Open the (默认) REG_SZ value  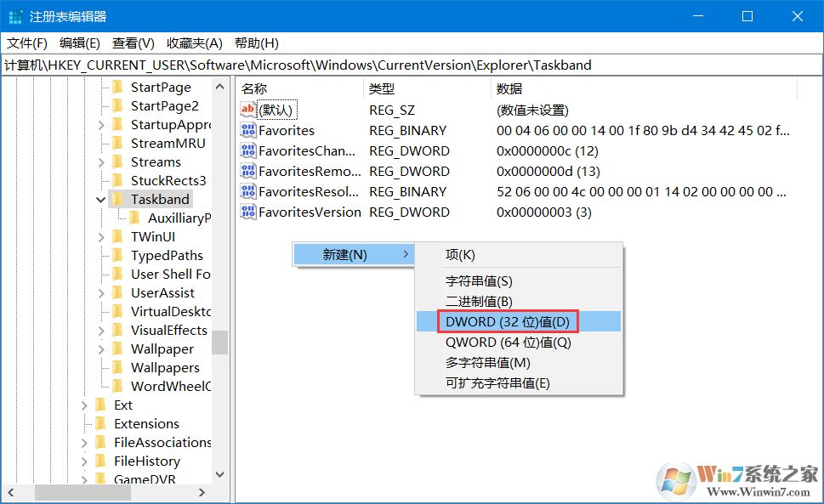click(x=276, y=110)
